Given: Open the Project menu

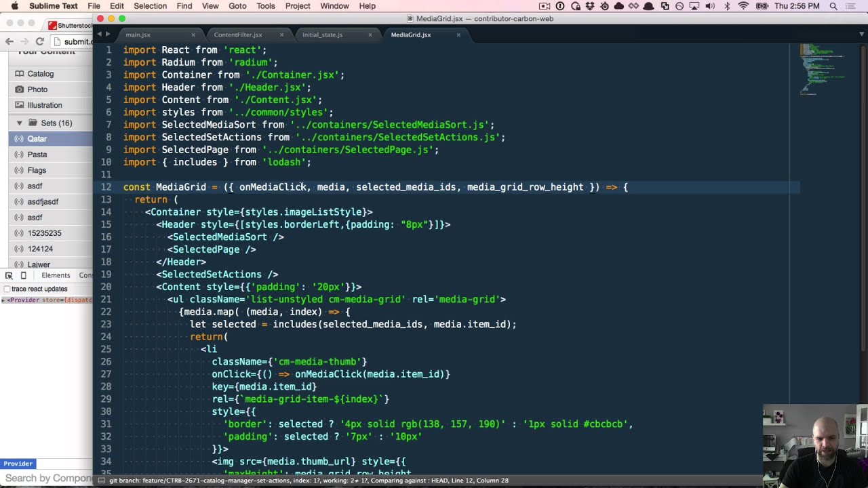Looking at the screenshot, I should (298, 6).
